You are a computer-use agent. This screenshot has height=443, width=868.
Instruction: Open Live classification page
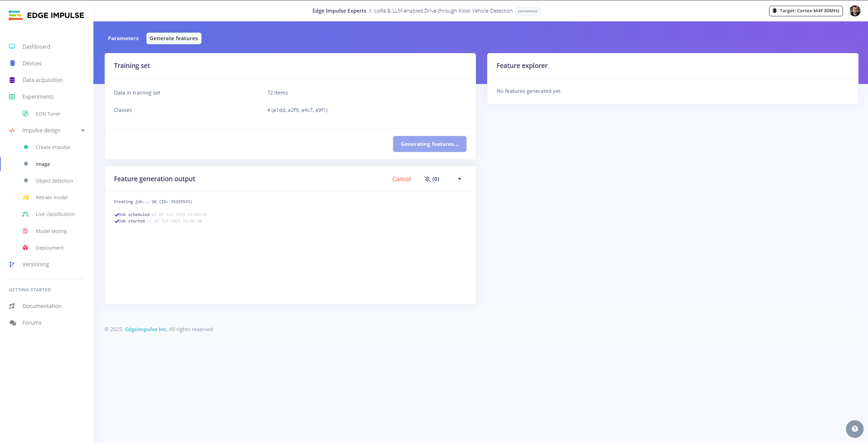pyautogui.click(x=55, y=214)
